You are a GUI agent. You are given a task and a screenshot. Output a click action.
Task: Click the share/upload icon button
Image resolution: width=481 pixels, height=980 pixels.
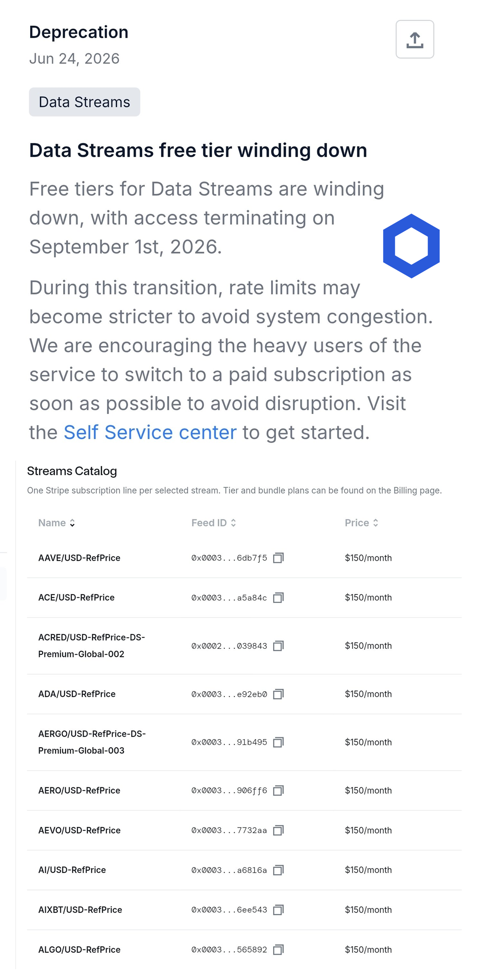(x=415, y=39)
